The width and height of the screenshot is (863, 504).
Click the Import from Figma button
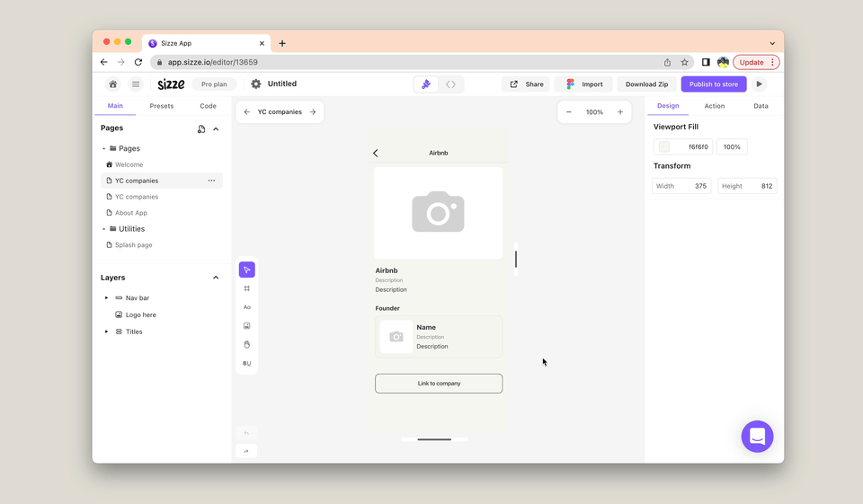click(583, 84)
